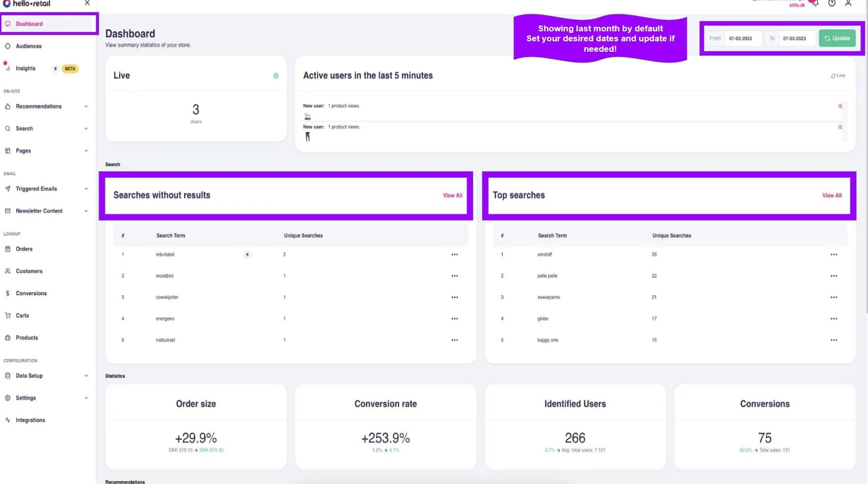Expand the Data Setup menu

[x=86, y=376]
